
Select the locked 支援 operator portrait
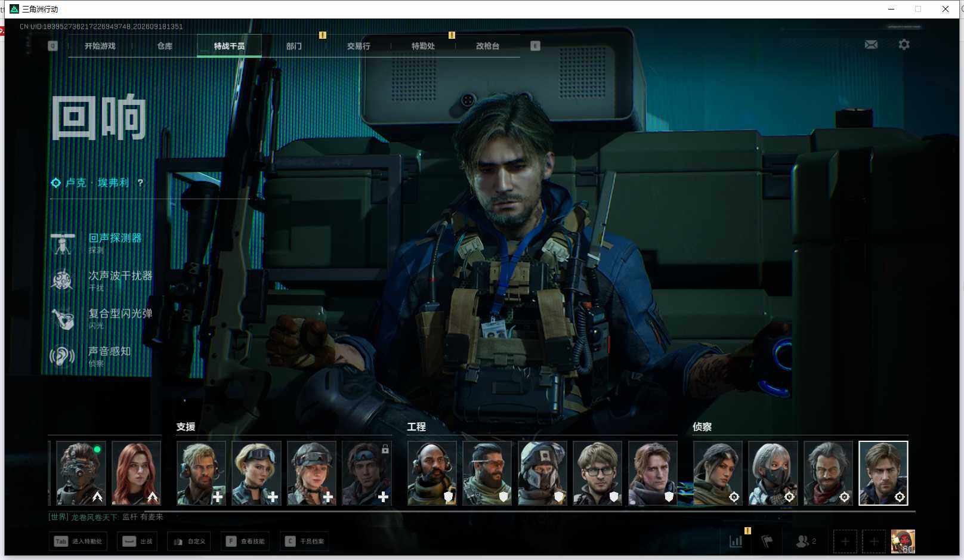tap(367, 473)
